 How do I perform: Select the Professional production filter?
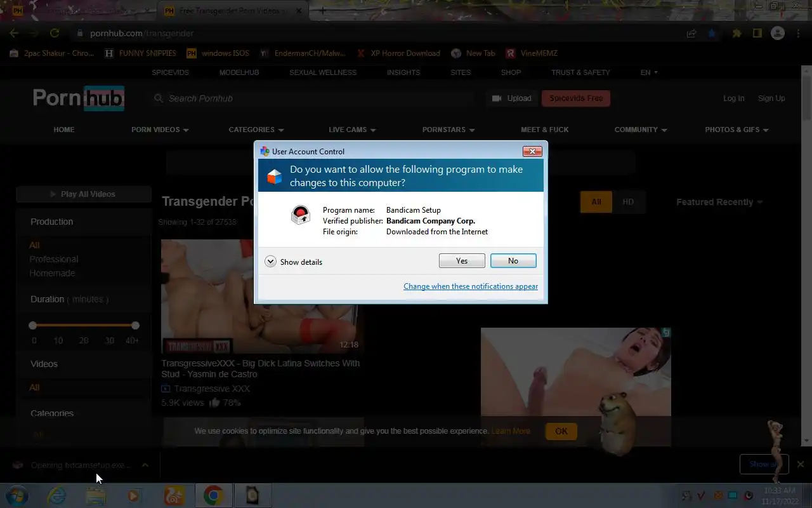(54, 259)
